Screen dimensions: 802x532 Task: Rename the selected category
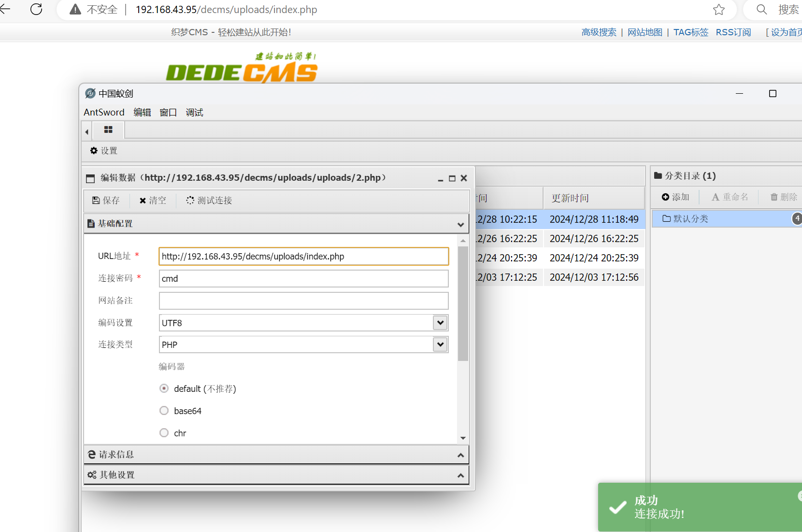pyautogui.click(x=730, y=197)
